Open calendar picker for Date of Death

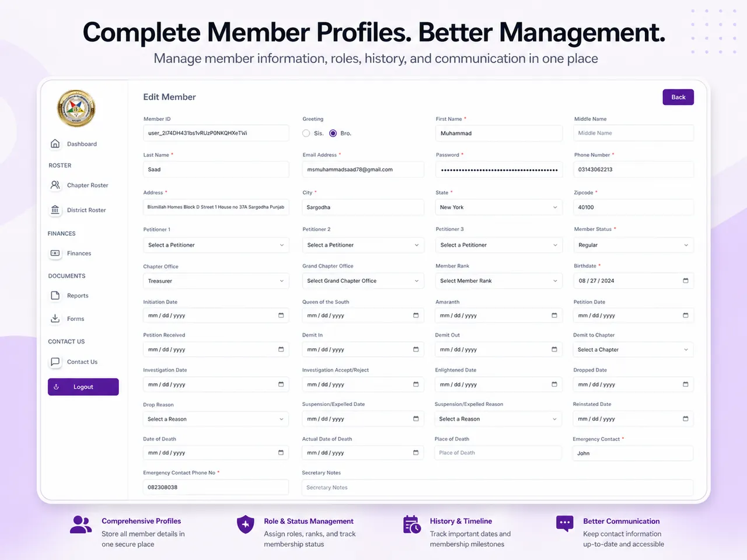point(281,453)
